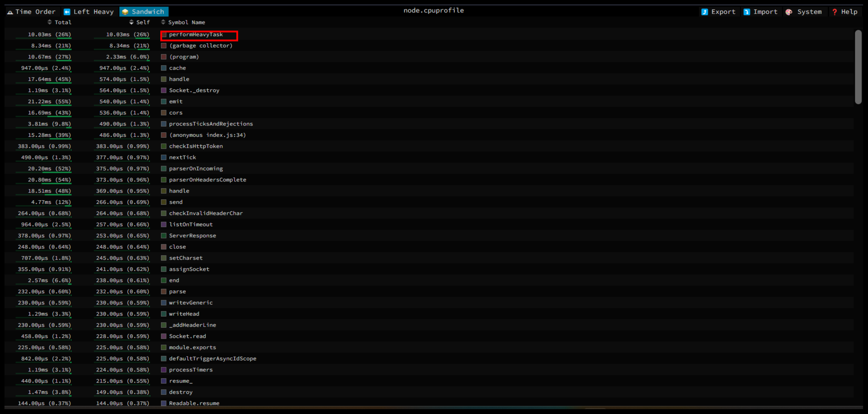Click the Time Order mountain icon
This screenshot has height=414, width=868.
[10, 12]
